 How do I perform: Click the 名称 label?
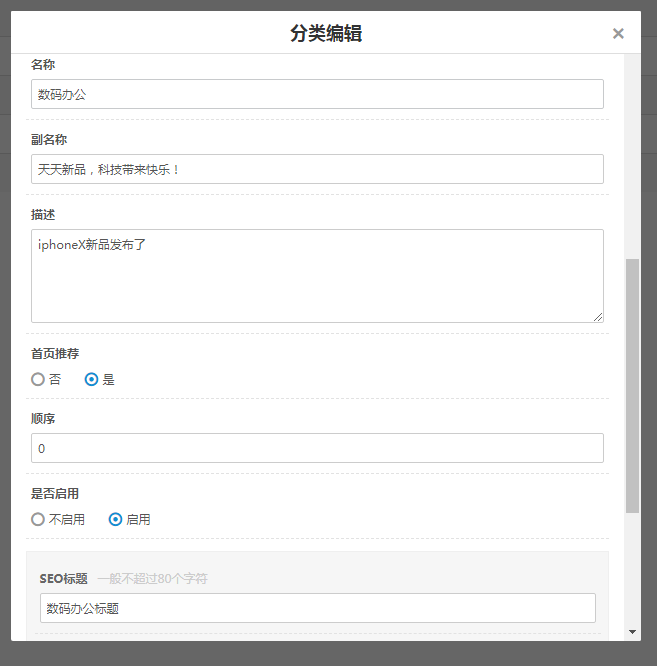pyautogui.click(x=43, y=65)
